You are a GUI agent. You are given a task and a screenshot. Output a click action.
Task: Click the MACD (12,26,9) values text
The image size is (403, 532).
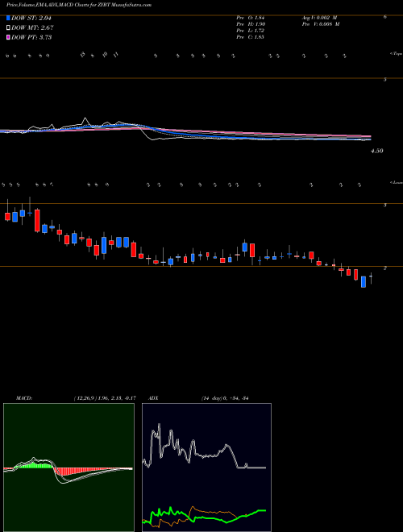pyautogui.click(x=105, y=398)
